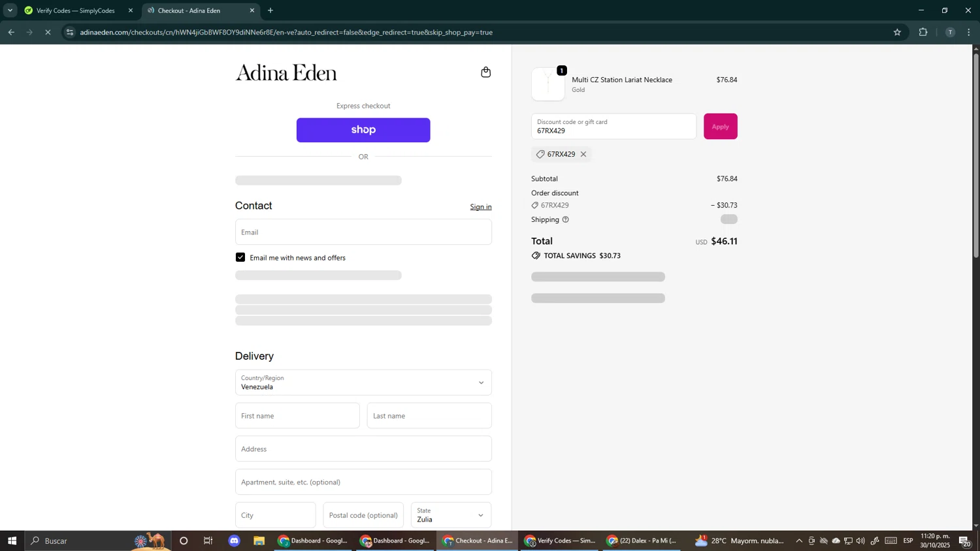Screen dimensions: 980x551
Task: Open the clock and date flyout
Action: point(936,541)
